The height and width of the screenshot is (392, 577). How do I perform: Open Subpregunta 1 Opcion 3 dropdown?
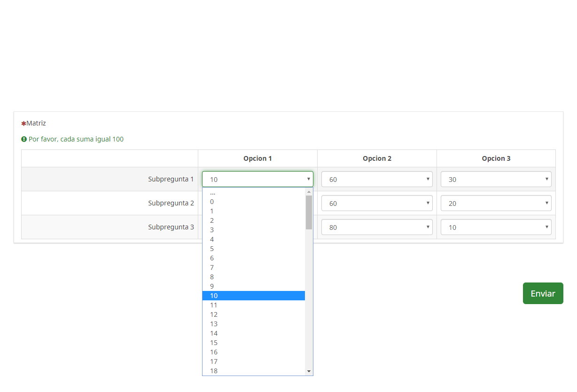point(496,179)
